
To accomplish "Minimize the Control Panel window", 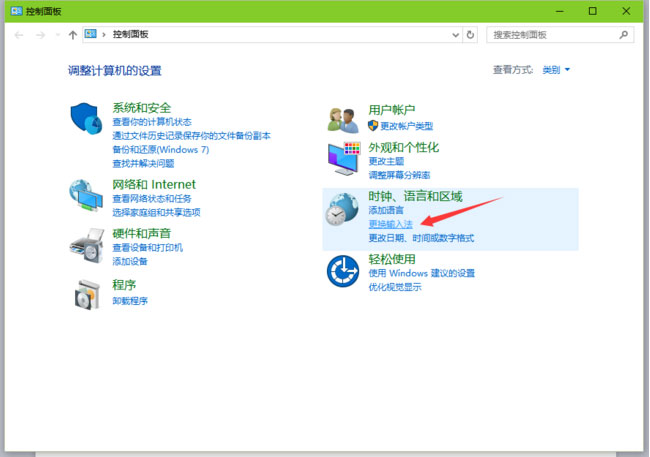I will pos(560,11).
